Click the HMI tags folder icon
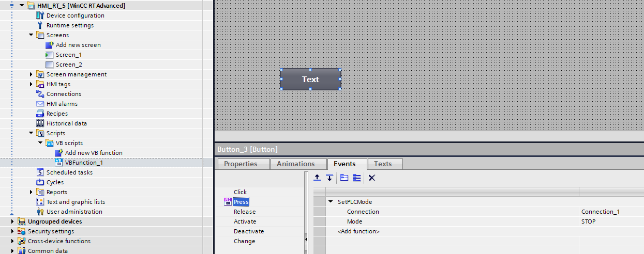The height and width of the screenshot is (254, 644). tap(40, 84)
